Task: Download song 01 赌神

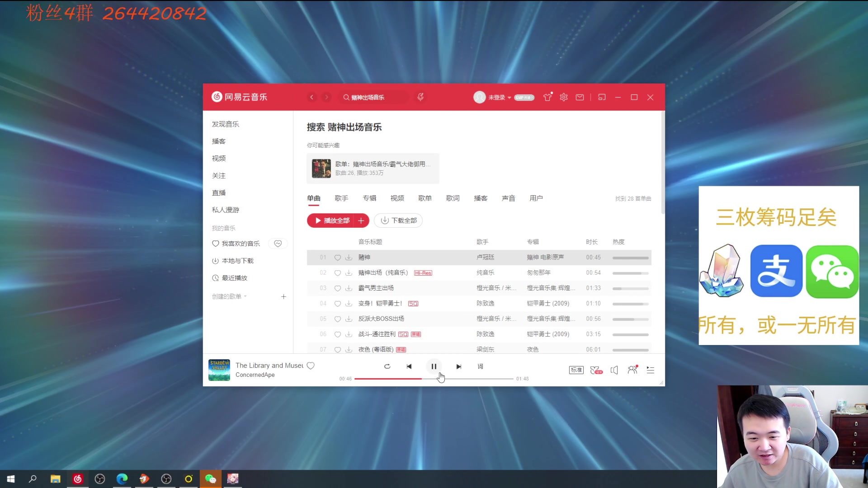Action: pyautogui.click(x=349, y=258)
